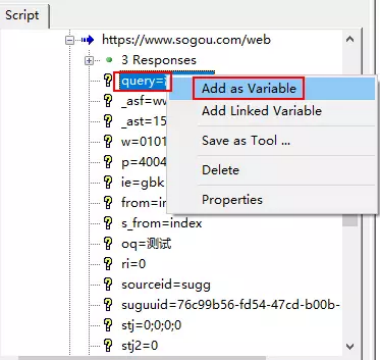Select the _ast=15 parameter row

pos(144,121)
